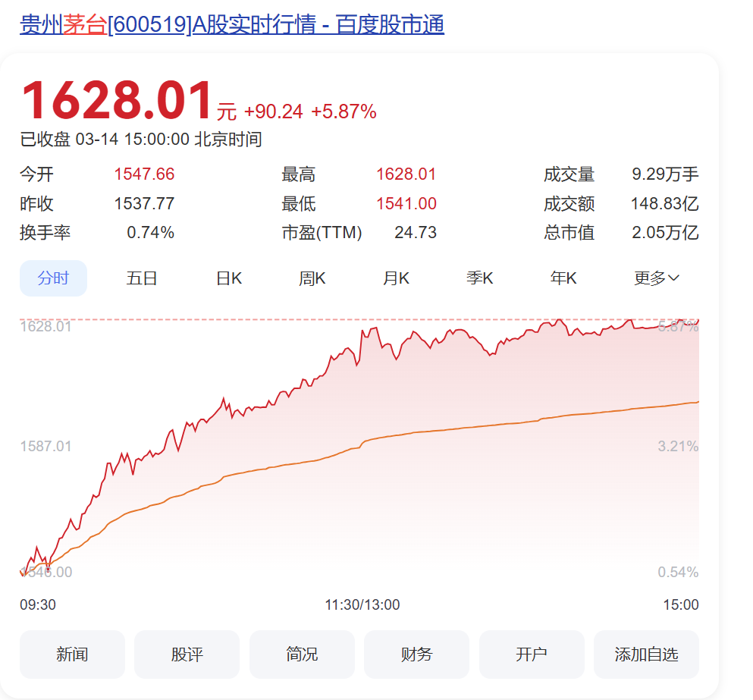Viewport: 753px width, 700px height.
Task: Click the 换手率 value 0.74%
Action: click(x=150, y=233)
